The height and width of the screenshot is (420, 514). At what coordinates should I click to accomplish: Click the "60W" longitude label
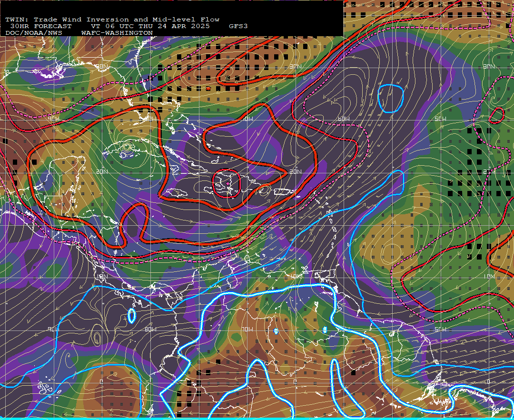[344, 119]
